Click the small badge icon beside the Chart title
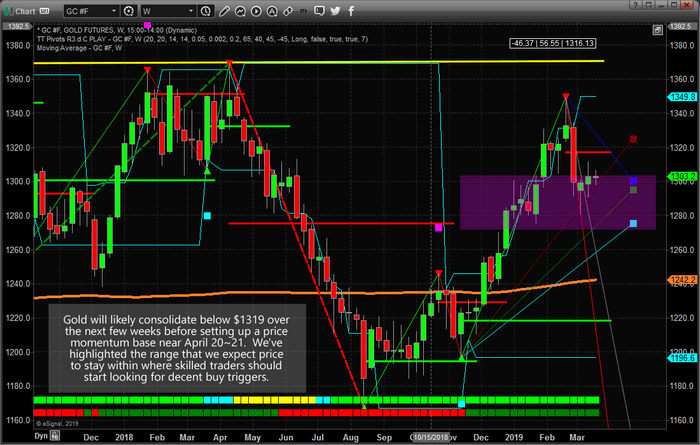This screenshot has height=445, width=700. click(x=44, y=11)
